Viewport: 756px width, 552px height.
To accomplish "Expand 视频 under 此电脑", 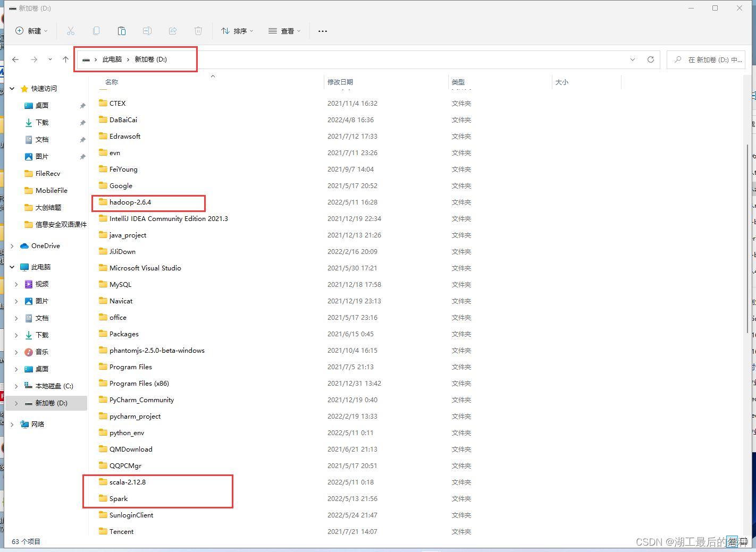I will (x=16, y=284).
